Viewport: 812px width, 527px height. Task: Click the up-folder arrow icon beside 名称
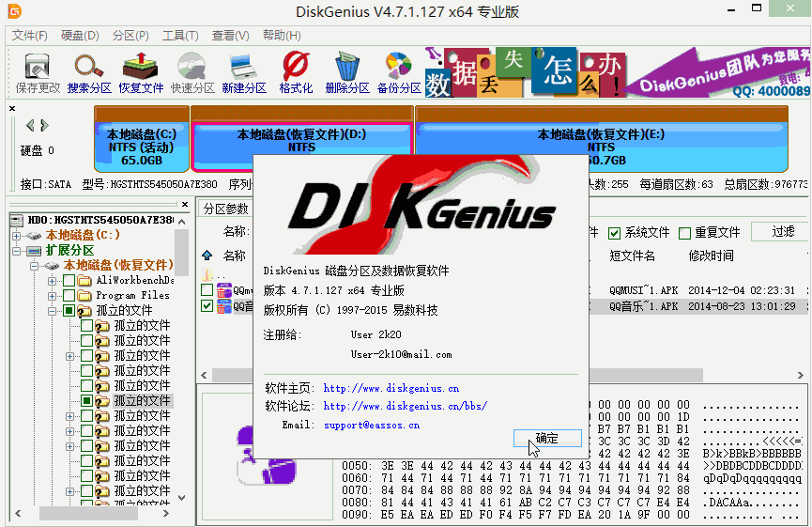(x=207, y=256)
